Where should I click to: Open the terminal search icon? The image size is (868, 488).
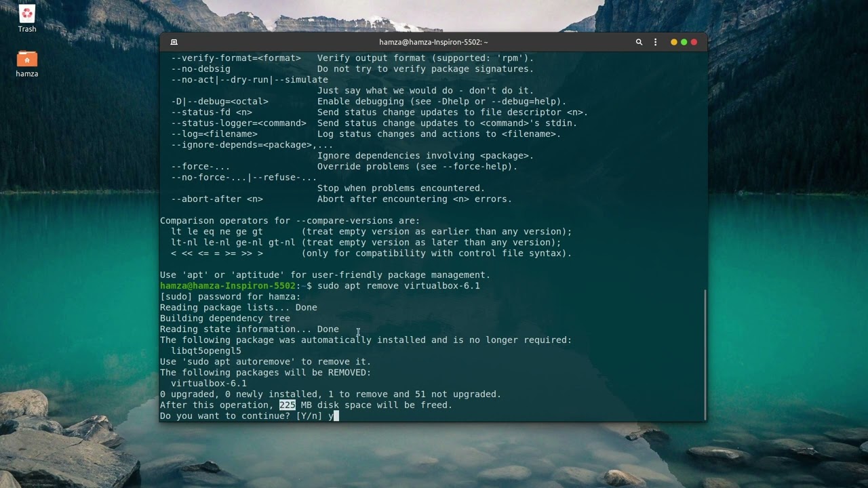click(639, 42)
